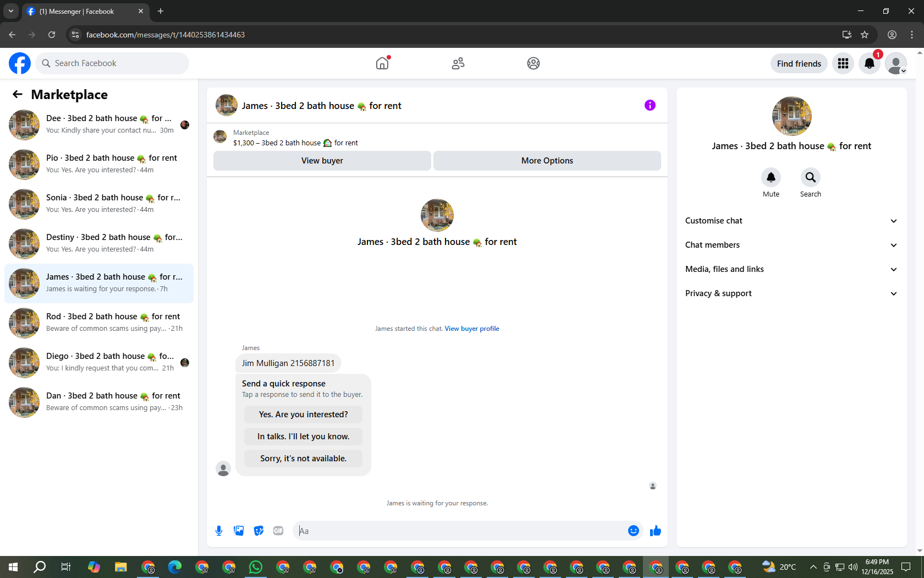Open conversation information purple icon

(650, 105)
